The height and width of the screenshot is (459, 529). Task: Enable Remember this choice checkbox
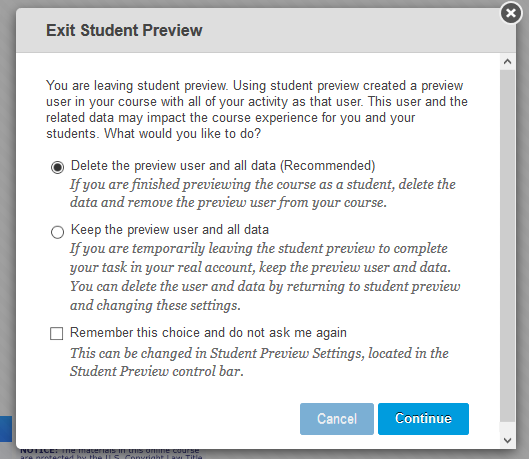coord(56,334)
